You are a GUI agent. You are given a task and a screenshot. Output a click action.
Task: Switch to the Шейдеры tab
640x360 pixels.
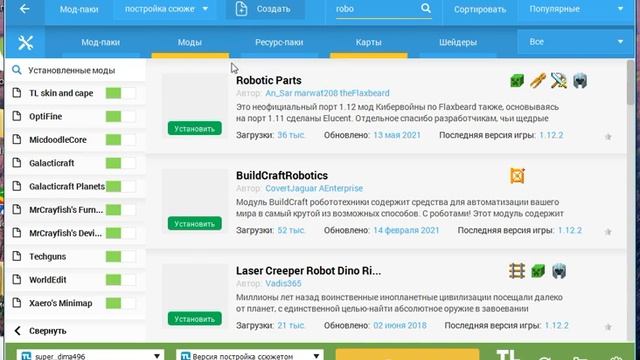pyautogui.click(x=458, y=42)
